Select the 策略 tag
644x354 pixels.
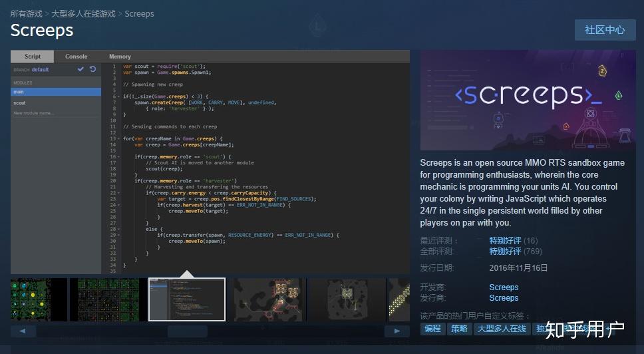click(459, 329)
